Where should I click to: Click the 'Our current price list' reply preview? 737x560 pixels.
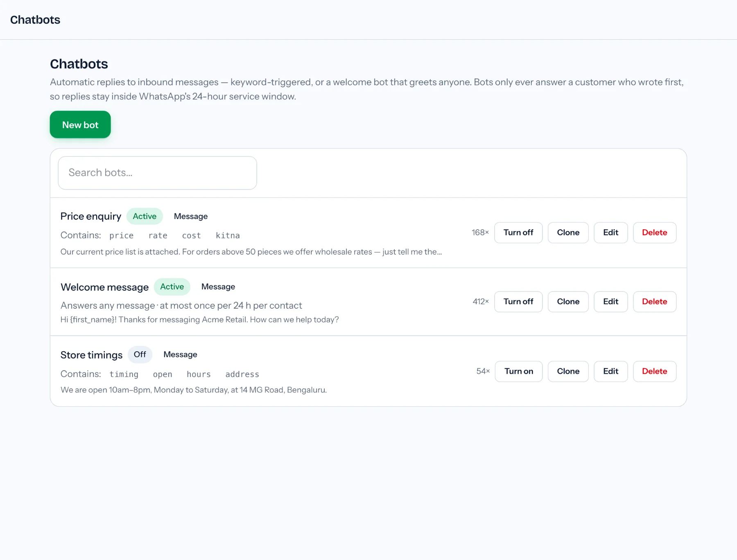tap(251, 252)
